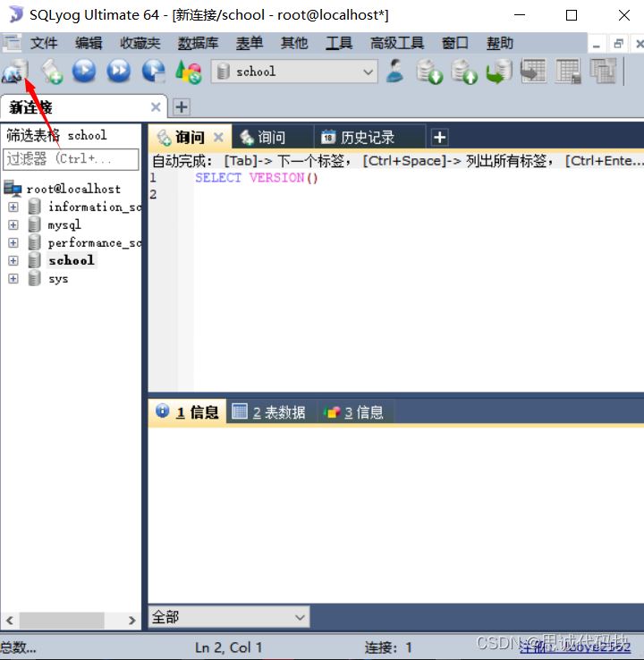Open the 数据库 menu
The image size is (644, 660).
(x=198, y=43)
